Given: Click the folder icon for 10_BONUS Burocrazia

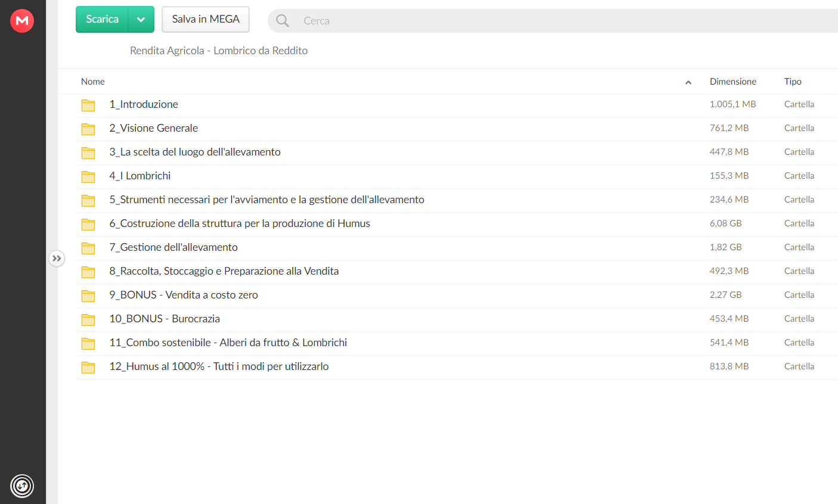Looking at the screenshot, I should click(x=88, y=320).
